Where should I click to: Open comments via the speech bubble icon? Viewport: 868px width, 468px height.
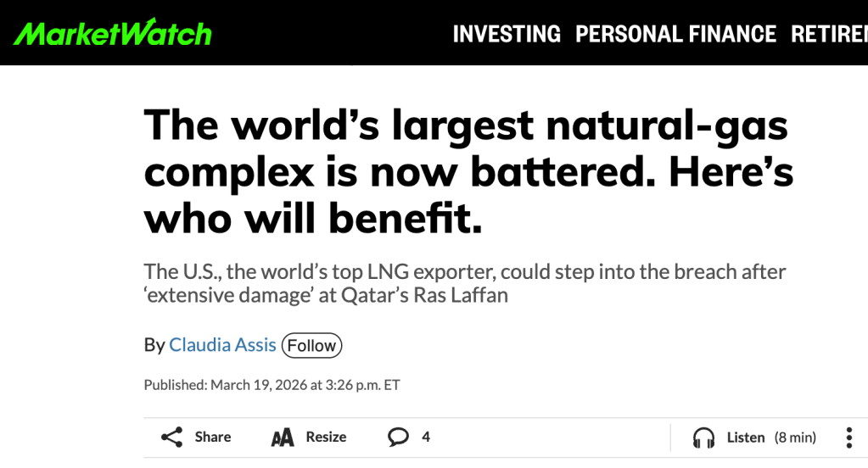click(398, 437)
